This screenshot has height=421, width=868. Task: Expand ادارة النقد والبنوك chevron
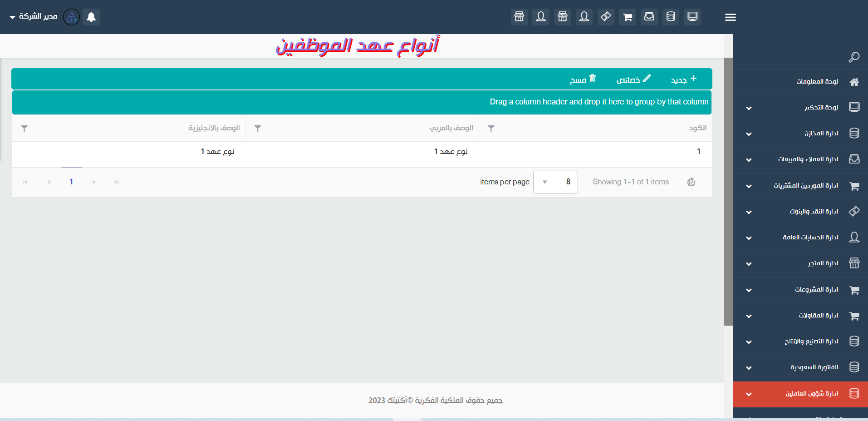point(749,212)
